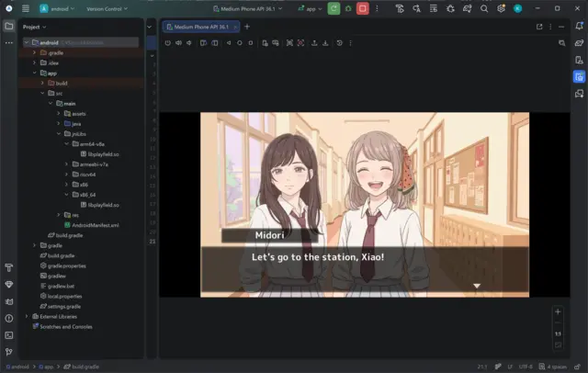This screenshot has height=373, width=588.
Task: Expand the .idea folder
Action: [x=34, y=62]
